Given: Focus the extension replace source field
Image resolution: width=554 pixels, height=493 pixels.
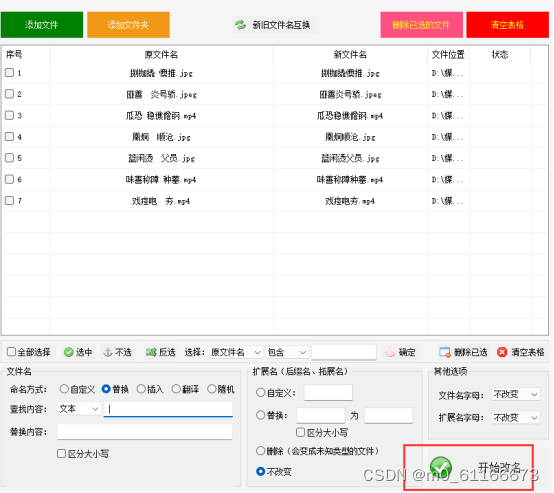Looking at the screenshot, I should 321,415.
